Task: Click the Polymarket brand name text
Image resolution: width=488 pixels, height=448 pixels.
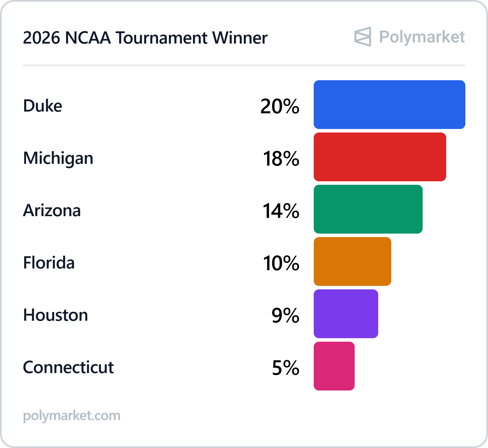Action: (422, 37)
